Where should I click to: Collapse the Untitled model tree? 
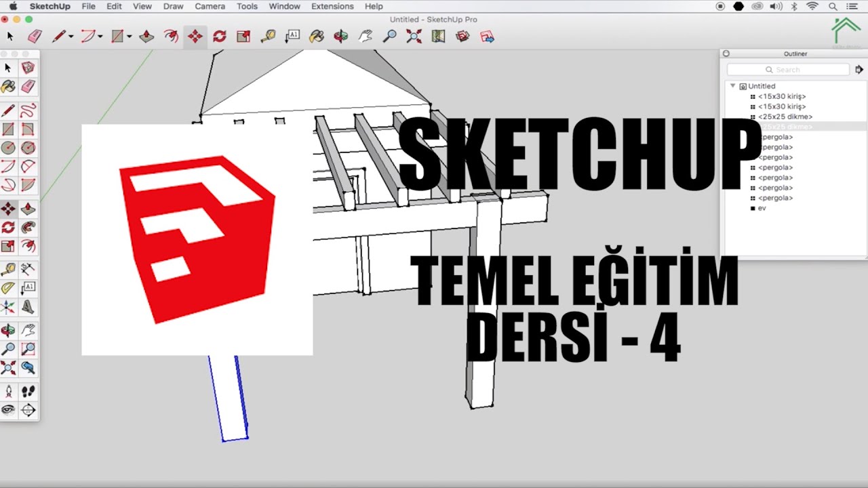click(x=732, y=86)
